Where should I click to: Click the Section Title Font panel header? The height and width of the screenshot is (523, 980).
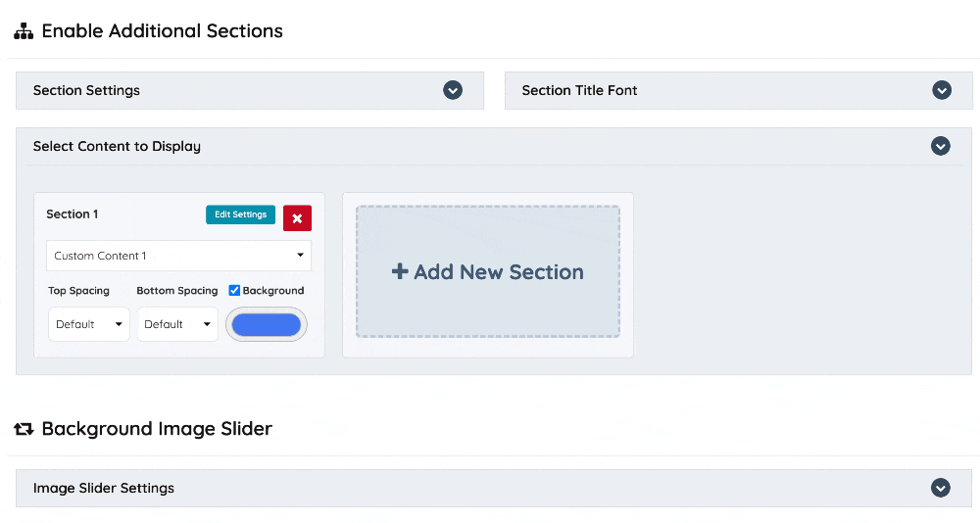pos(739,91)
